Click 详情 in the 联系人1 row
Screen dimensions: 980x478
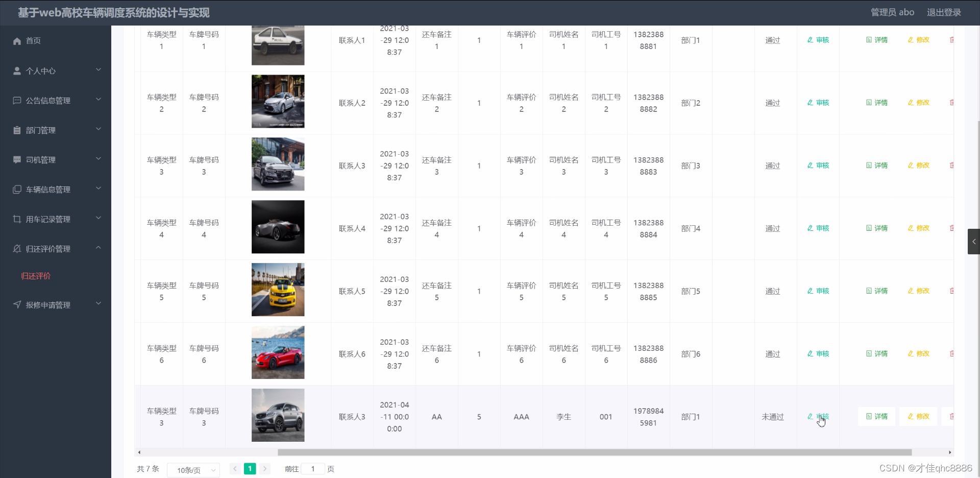(877, 40)
